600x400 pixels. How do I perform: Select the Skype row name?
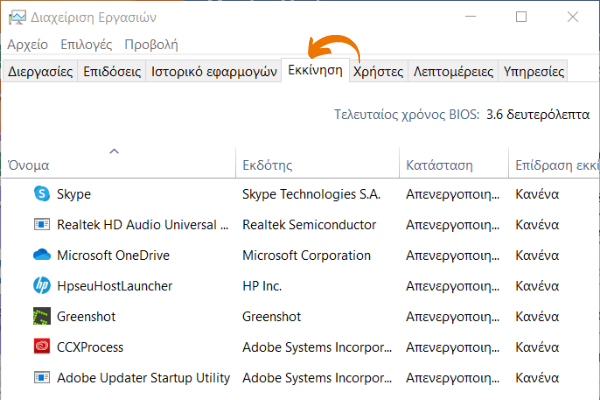[73, 194]
